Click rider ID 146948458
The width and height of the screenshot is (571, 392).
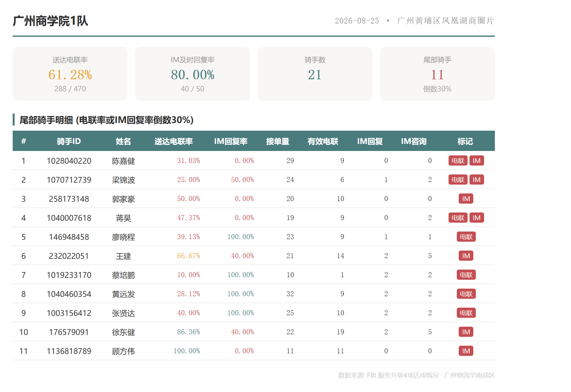tap(69, 237)
